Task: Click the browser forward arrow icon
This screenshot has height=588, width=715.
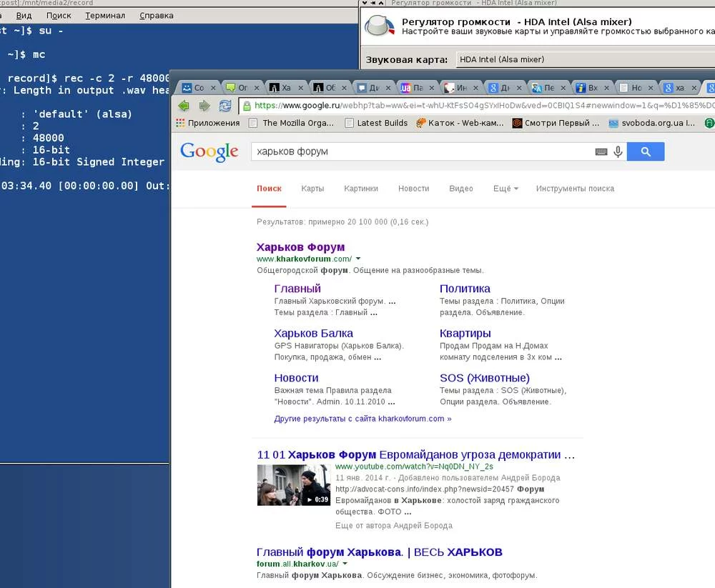Action: [x=204, y=106]
